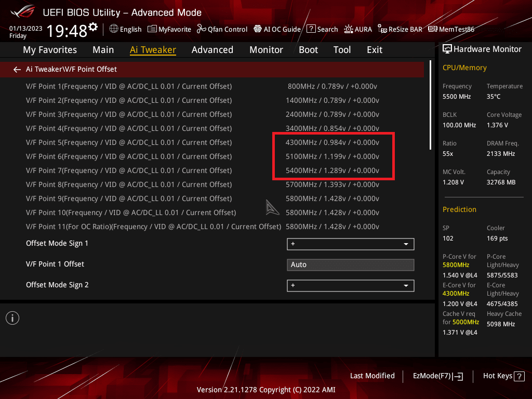The height and width of the screenshot is (399, 532).
Task: Click the globe language icon
Action: point(114,29)
